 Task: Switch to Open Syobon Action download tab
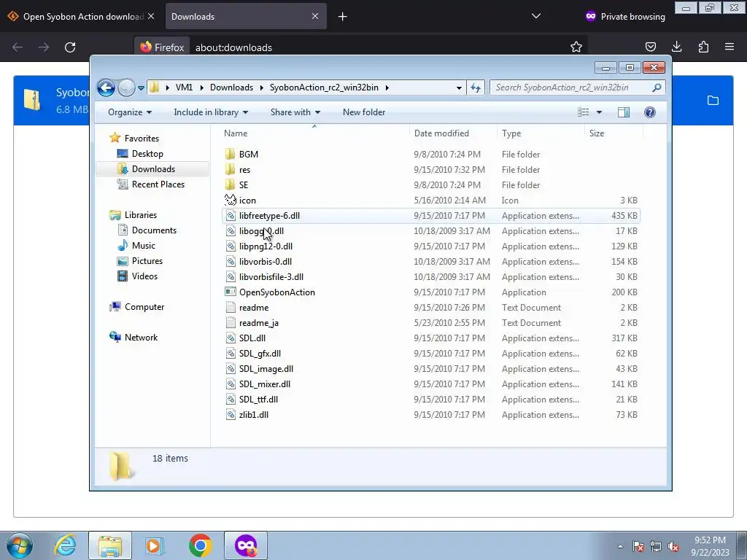(x=83, y=16)
